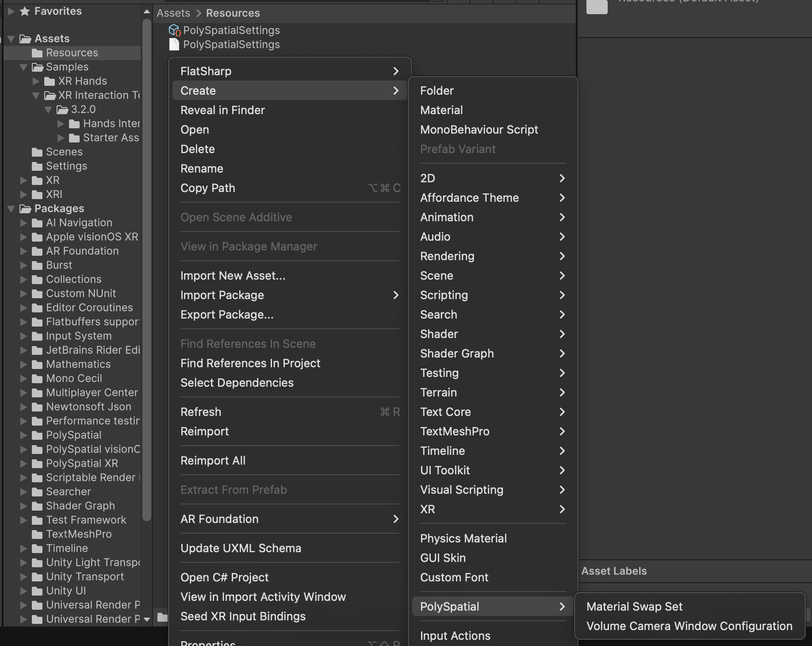The height and width of the screenshot is (646, 812).
Task: Collapse the Assets root folder
Action: coord(11,39)
